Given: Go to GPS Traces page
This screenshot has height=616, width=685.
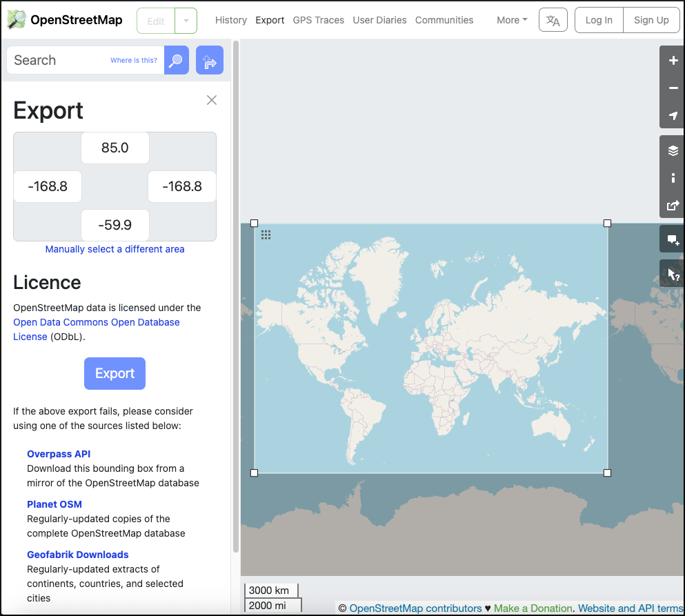Looking at the screenshot, I should tap(318, 20).
